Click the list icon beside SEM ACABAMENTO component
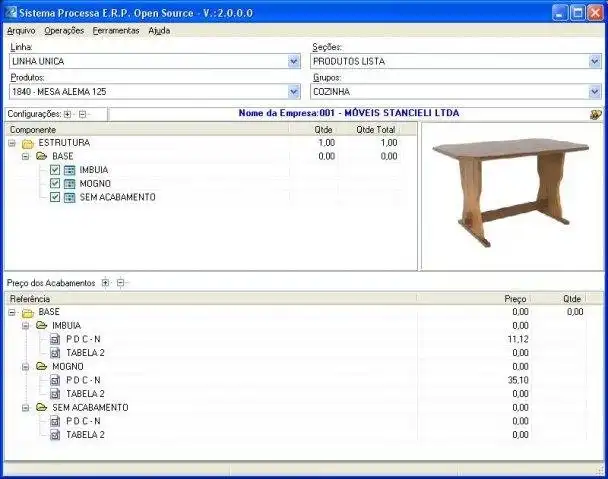 click(69, 197)
